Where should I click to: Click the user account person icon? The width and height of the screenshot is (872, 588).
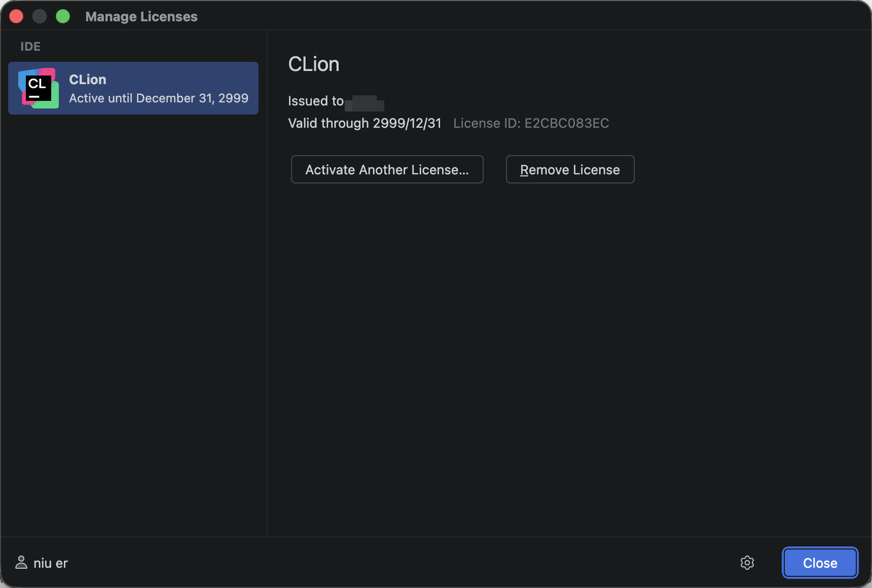[21, 562]
